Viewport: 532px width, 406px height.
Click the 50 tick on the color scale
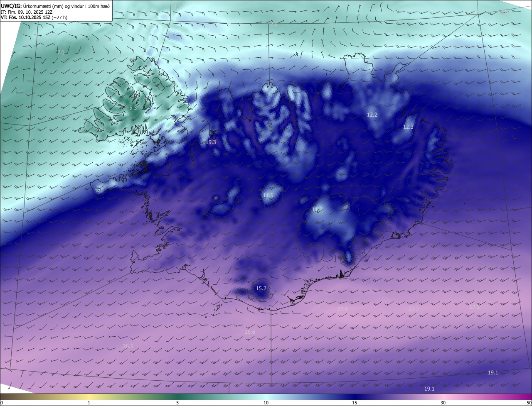point(529,403)
